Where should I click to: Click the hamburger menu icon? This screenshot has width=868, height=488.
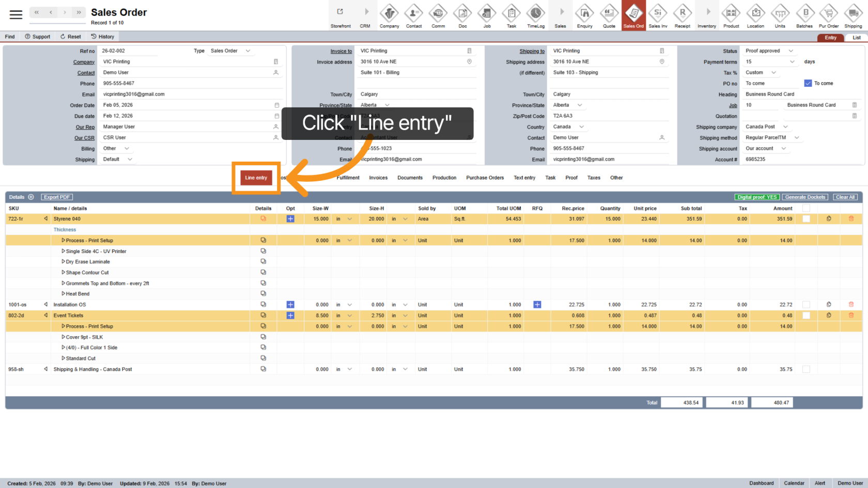coord(16,14)
